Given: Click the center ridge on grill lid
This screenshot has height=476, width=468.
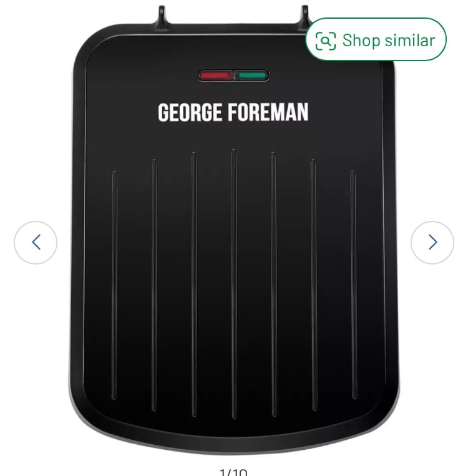Looking at the screenshot, I should point(233,284).
